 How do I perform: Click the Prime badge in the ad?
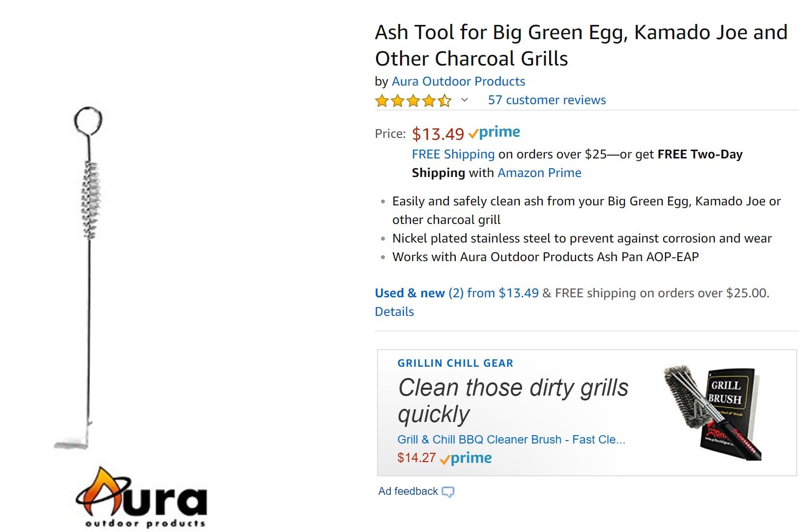point(466,458)
